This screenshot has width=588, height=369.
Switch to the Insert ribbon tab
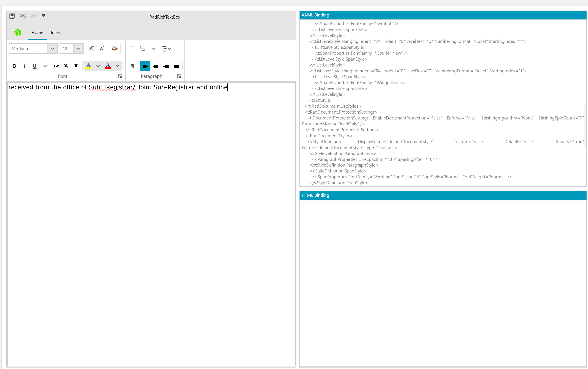[x=56, y=33]
